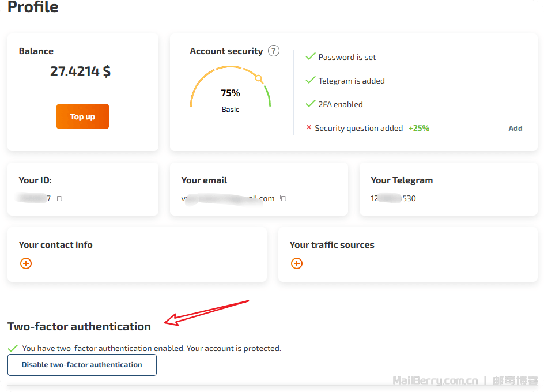Copy the email address using copy icon
Image resolution: width=544 pixels, height=392 pixels.
[x=283, y=198]
